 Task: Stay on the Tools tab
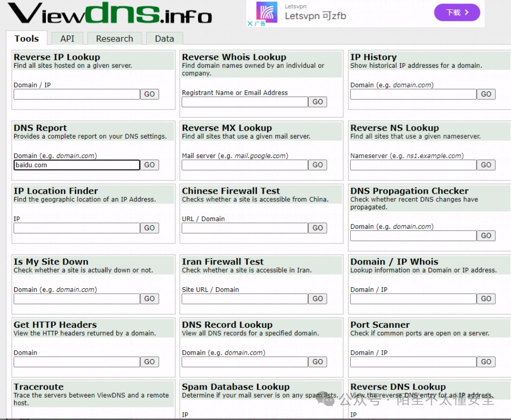tap(27, 39)
